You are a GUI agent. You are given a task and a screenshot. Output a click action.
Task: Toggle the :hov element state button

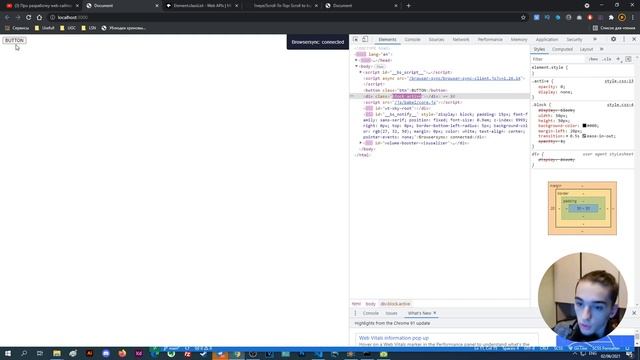pyautogui.click(x=593, y=59)
